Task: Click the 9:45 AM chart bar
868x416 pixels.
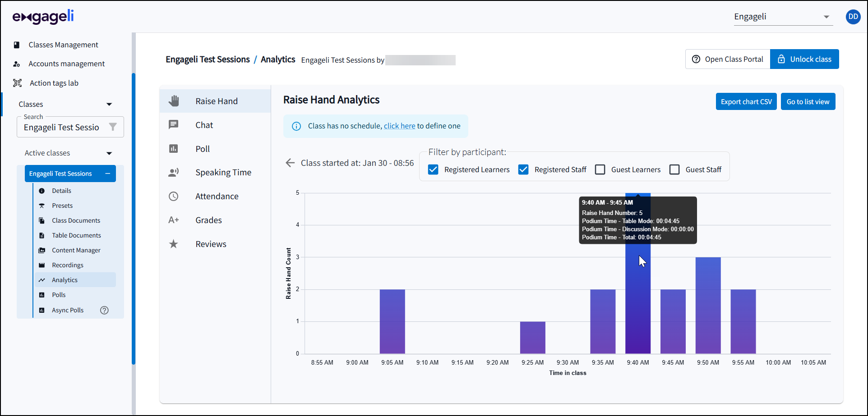Action: click(x=673, y=321)
